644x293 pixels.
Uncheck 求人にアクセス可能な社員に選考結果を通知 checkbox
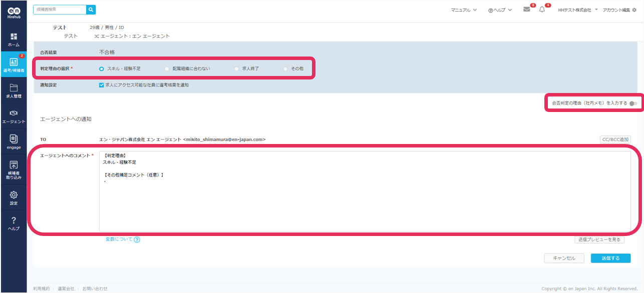point(102,85)
